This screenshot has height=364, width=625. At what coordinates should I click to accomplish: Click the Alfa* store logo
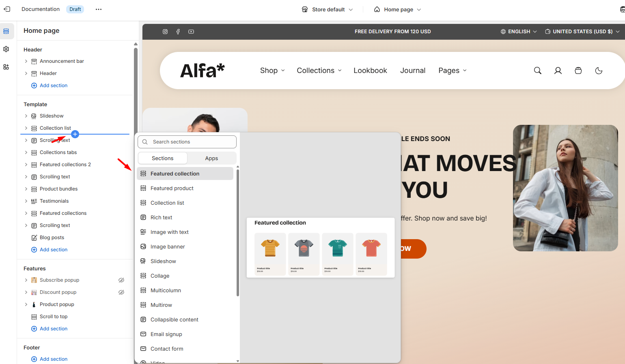[x=202, y=71]
